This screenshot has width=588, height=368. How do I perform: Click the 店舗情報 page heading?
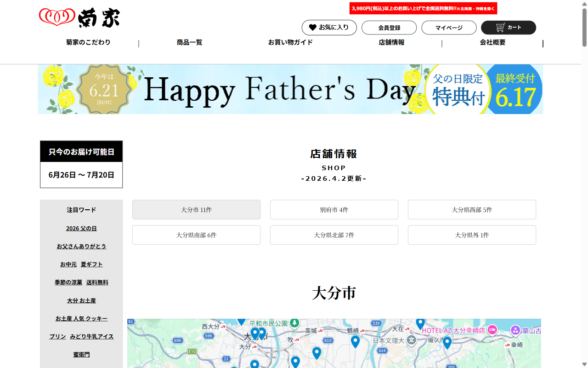pos(334,154)
